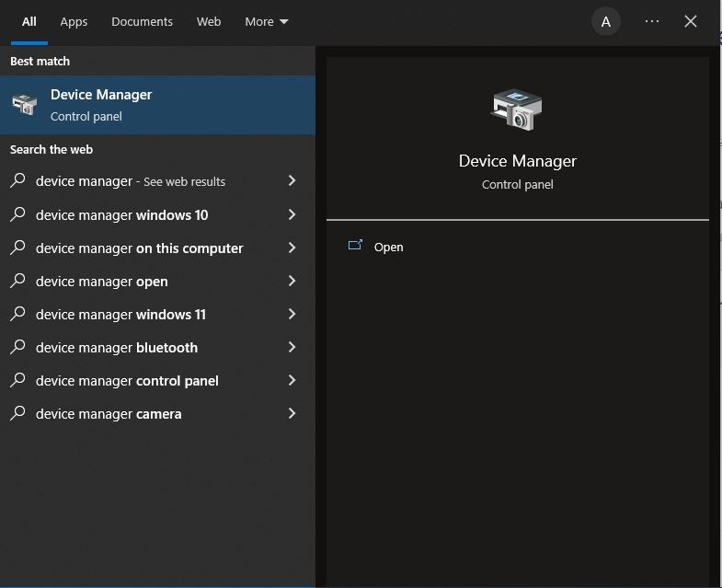Click the 'Search the web' heading
The width and height of the screenshot is (722, 588).
tap(52, 150)
